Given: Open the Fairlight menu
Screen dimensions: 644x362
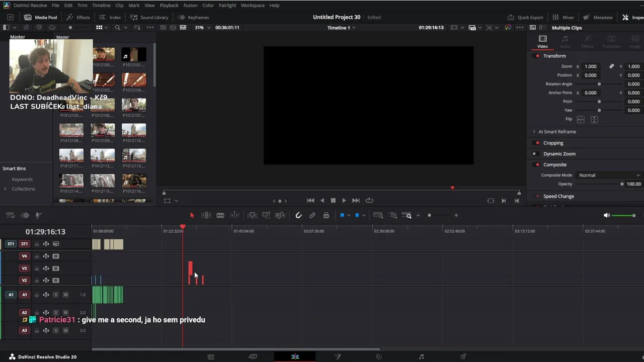Looking at the screenshot, I should [227, 5].
